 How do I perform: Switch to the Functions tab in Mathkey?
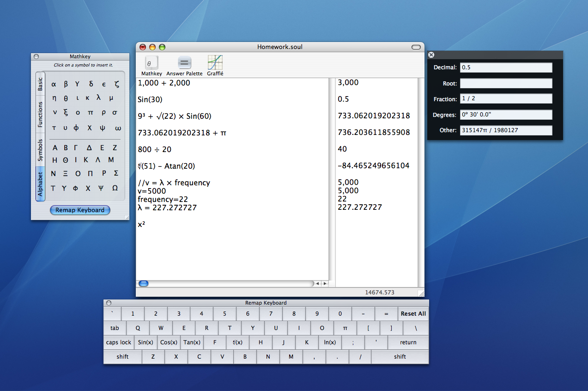40,115
